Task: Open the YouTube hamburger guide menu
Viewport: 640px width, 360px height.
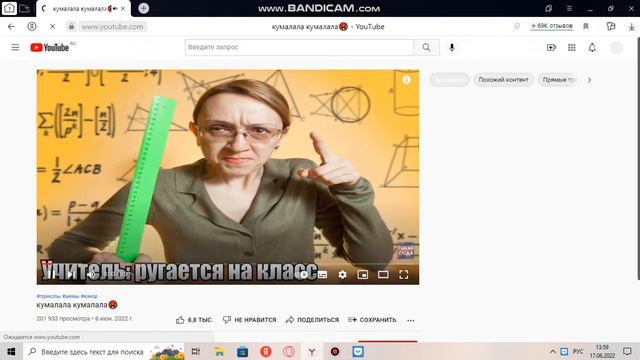Action: click(15, 47)
